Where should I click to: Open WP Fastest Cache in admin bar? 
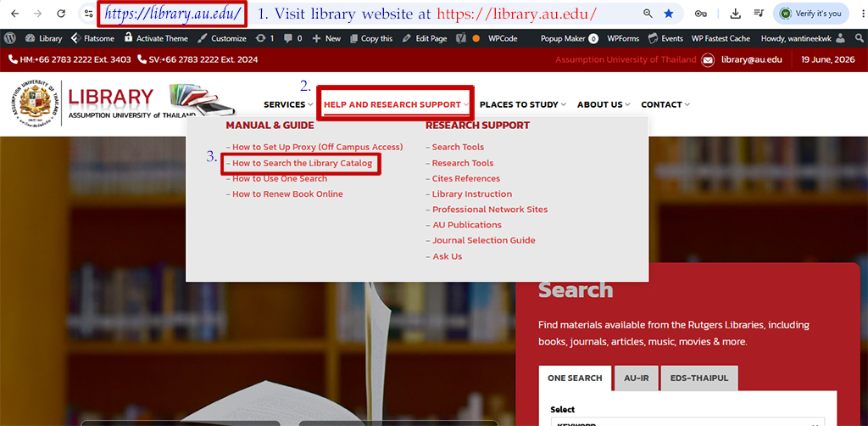point(721,38)
